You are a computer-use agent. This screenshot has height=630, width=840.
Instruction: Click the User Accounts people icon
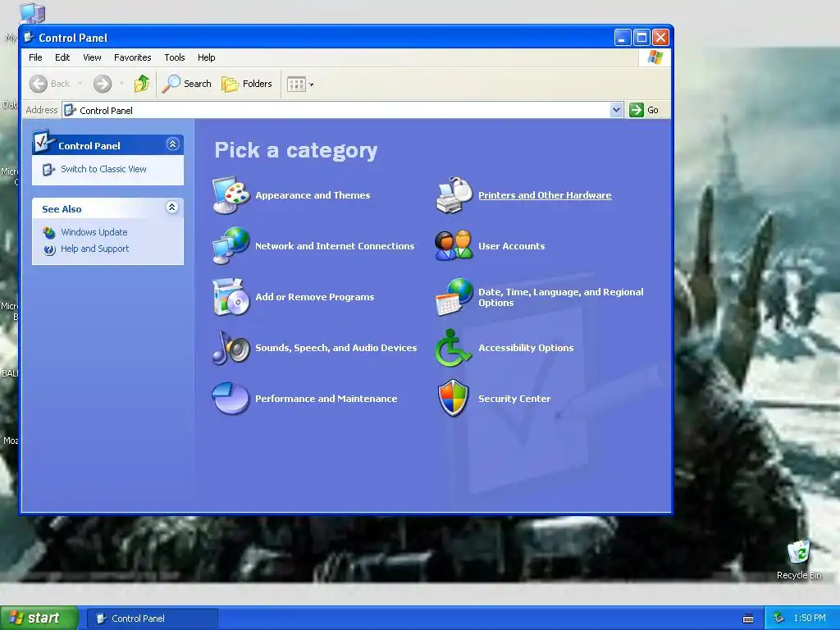click(454, 246)
